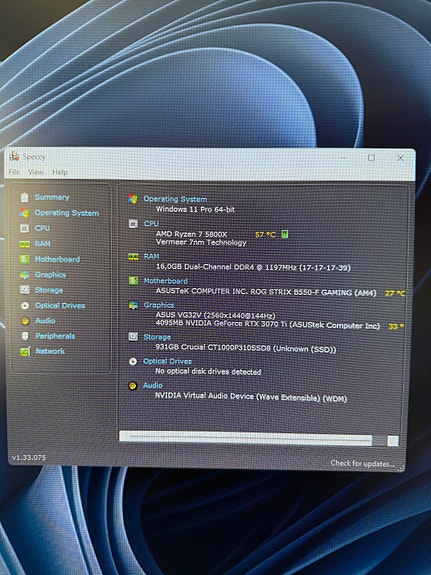
Task: Click the Storage heading in summary panel
Action: coord(157,337)
